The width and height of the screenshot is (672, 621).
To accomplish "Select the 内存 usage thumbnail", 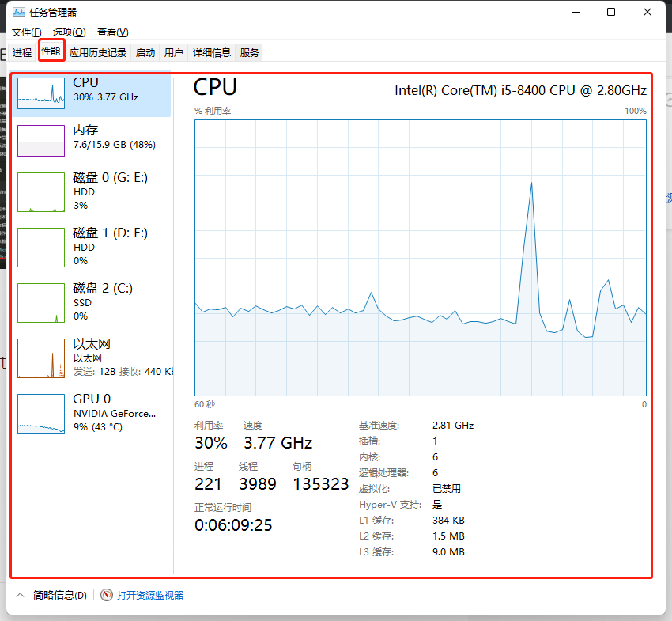I will pos(41,140).
